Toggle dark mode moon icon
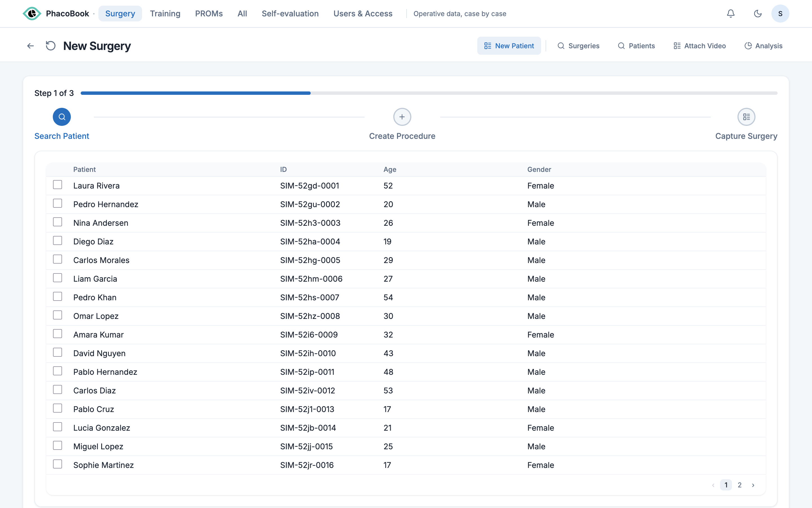Screen dimensions: 812x508 [x=758, y=14]
